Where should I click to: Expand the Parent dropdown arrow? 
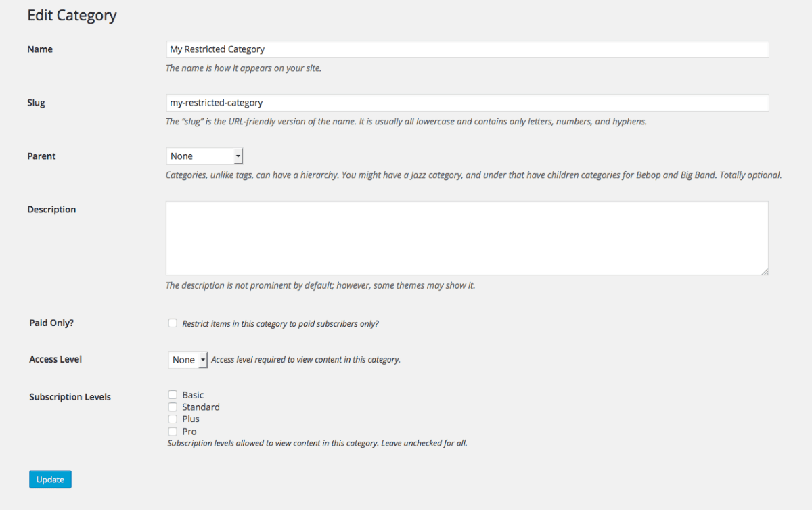238,156
